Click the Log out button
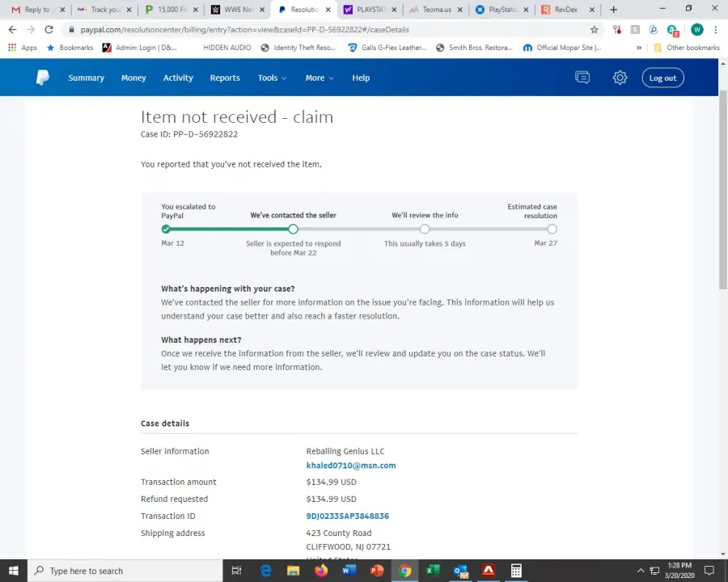 coord(662,78)
